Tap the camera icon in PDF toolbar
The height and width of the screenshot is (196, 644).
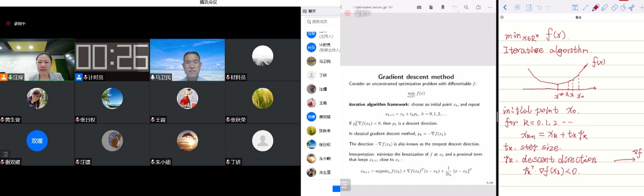click(419, 7)
